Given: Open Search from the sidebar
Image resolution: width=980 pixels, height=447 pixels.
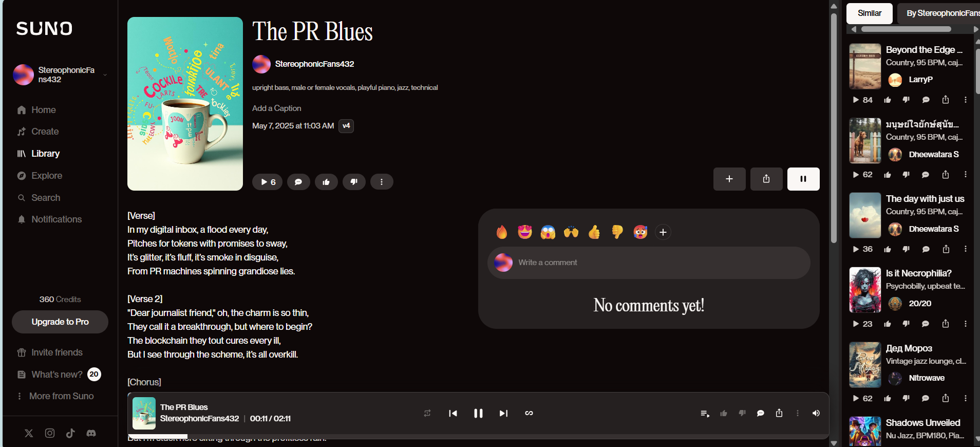Looking at the screenshot, I should pos(39,198).
